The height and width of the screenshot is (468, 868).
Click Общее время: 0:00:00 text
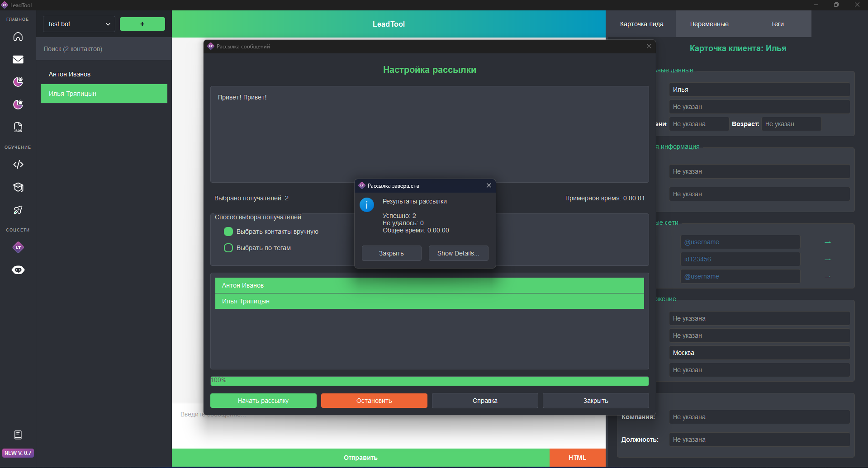(x=416, y=230)
